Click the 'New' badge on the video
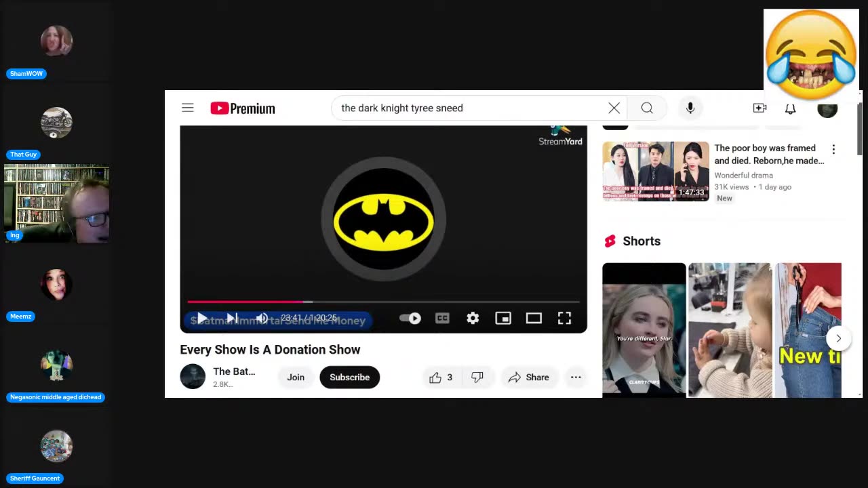Image resolution: width=868 pixels, height=488 pixels. point(725,199)
